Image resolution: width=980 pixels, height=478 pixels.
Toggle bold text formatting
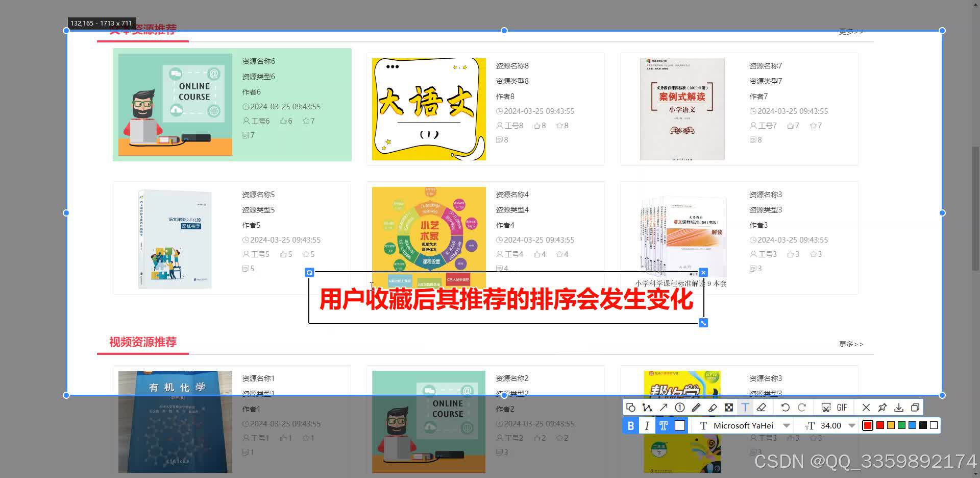pyautogui.click(x=631, y=425)
